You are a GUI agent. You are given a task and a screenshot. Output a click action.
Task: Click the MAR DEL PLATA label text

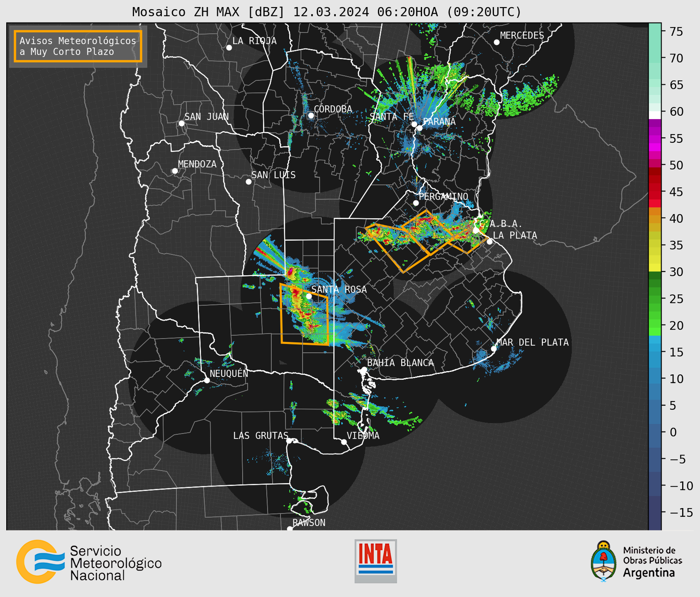pyautogui.click(x=533, y=343)
